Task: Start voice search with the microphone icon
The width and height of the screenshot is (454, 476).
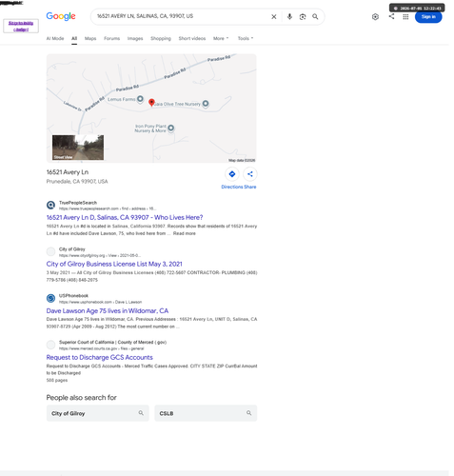Action: [289, 17]
